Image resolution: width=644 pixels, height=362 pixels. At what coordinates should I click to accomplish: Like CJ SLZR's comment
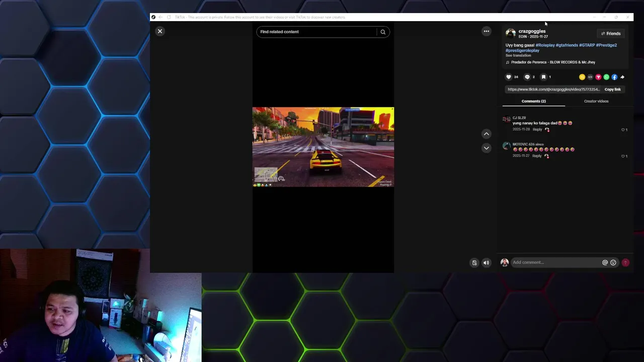coord(624,130)
